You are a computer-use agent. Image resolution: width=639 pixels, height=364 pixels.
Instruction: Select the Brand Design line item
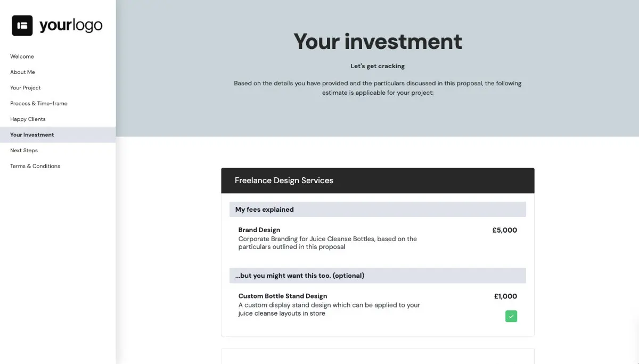[x=259, y=230]
